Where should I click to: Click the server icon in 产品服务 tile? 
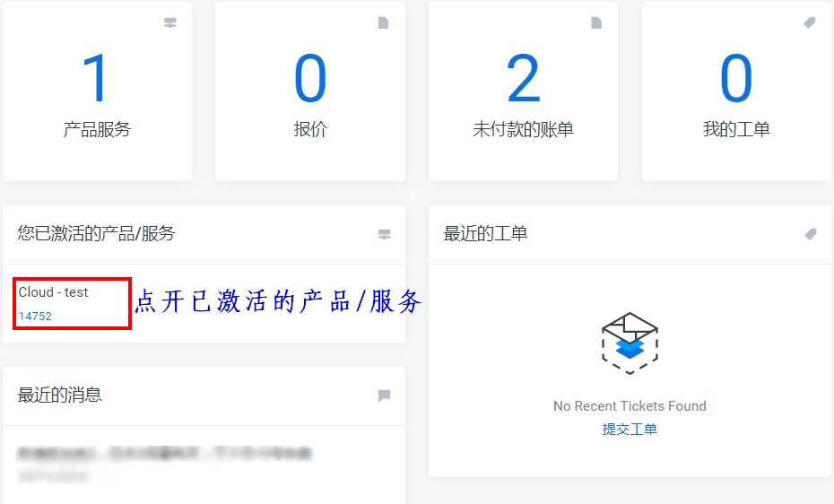pyautogui.click(x=170, y=23)
